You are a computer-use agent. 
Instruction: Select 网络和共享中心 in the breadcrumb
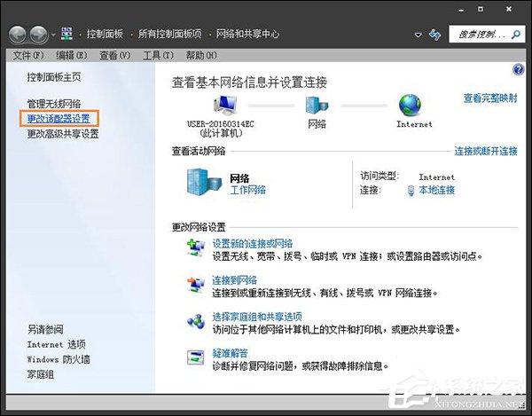[x=247, y=34]
